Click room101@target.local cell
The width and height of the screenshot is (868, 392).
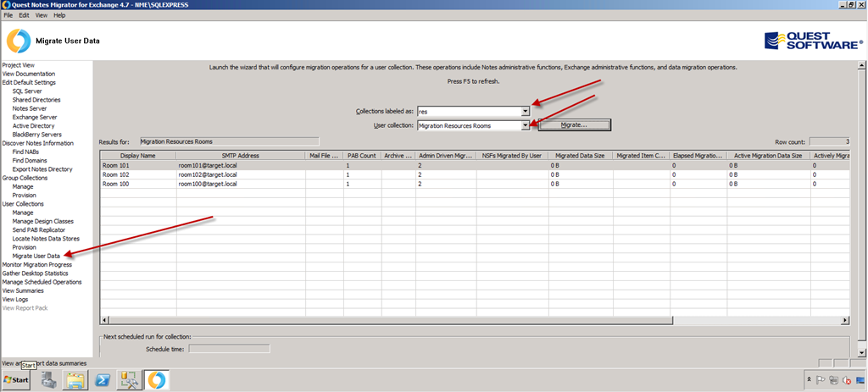click(240, 165)
